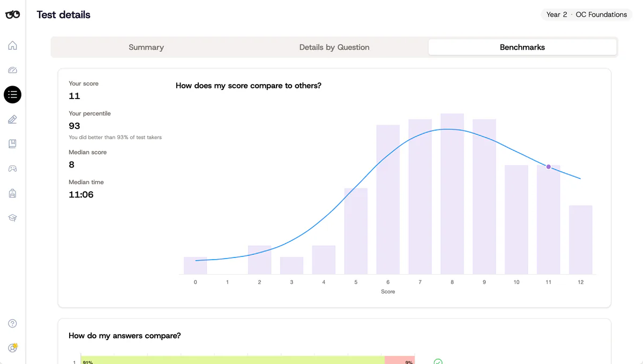This screenshot has height=364, width=643.
Task: Open the book library sidebar icon
Action: (x=13, y=144)
